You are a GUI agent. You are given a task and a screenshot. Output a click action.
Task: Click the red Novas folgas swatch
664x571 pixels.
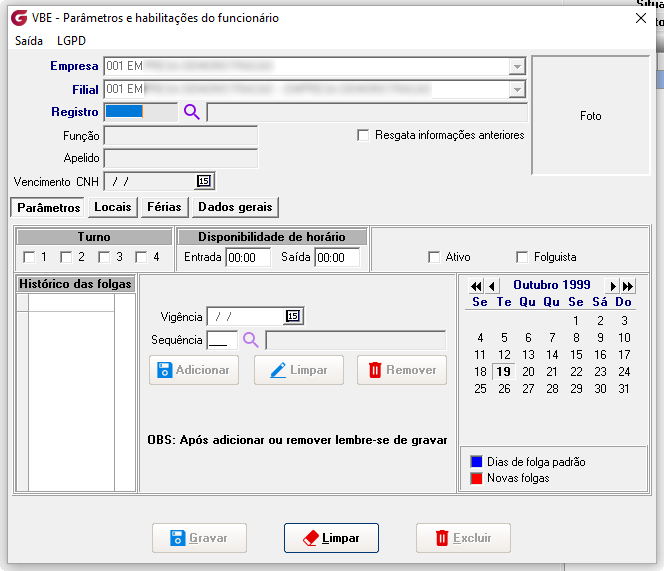(476, 478)
